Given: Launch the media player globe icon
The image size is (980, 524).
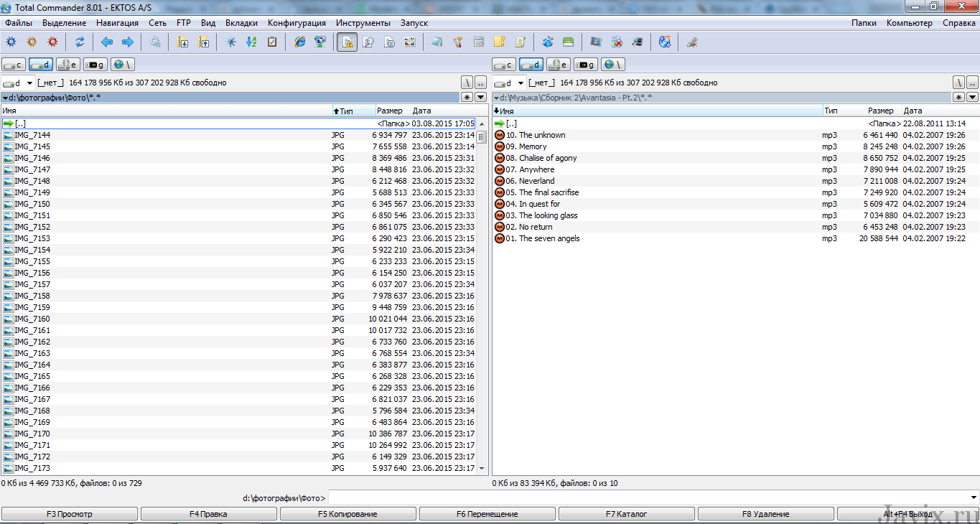Looking at the screenshot, I should 665,42.
